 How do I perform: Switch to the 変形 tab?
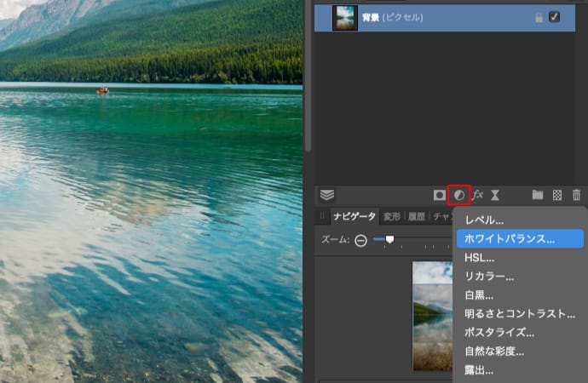(392, 217)
